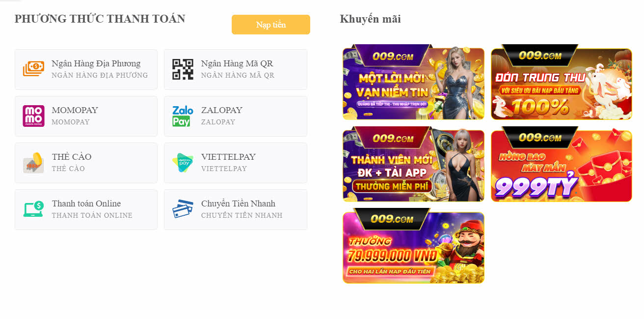Image resolution: width=644 pixels, height=319 pixels.
Task: Open Thưởng 79.999.000 VND promotion banner
Action: point(413,246)
